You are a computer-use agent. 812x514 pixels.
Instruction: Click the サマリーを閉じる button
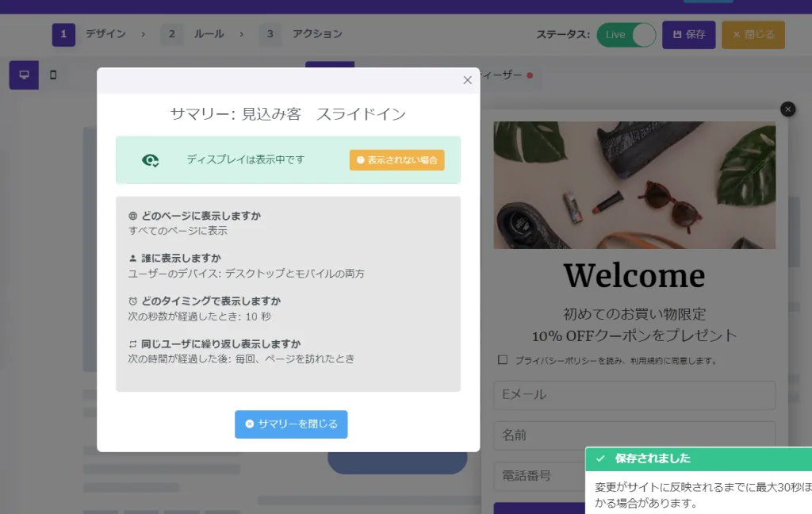291,424
